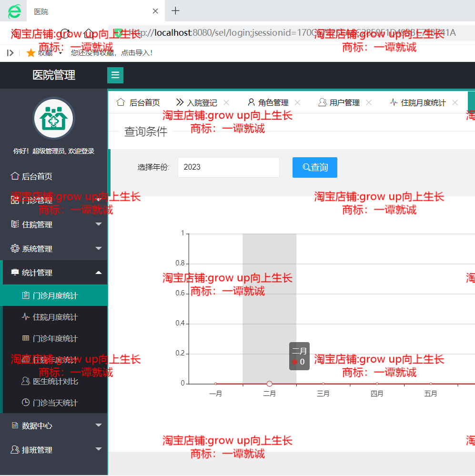Click the home icon on the 后台首页 tab

pyautogui.click(x=121, y=101)
